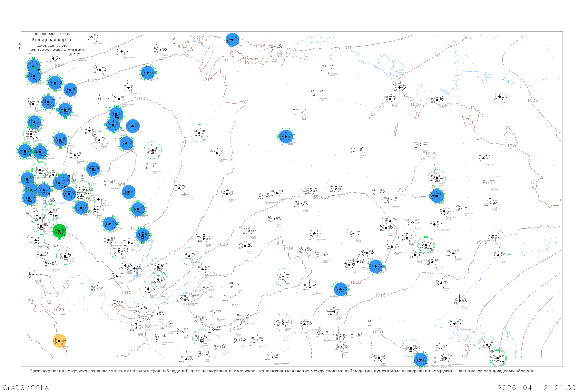Select the dashed green circle at Иэма 24477
Screen dimensions: 588x392
coord(437,178)
